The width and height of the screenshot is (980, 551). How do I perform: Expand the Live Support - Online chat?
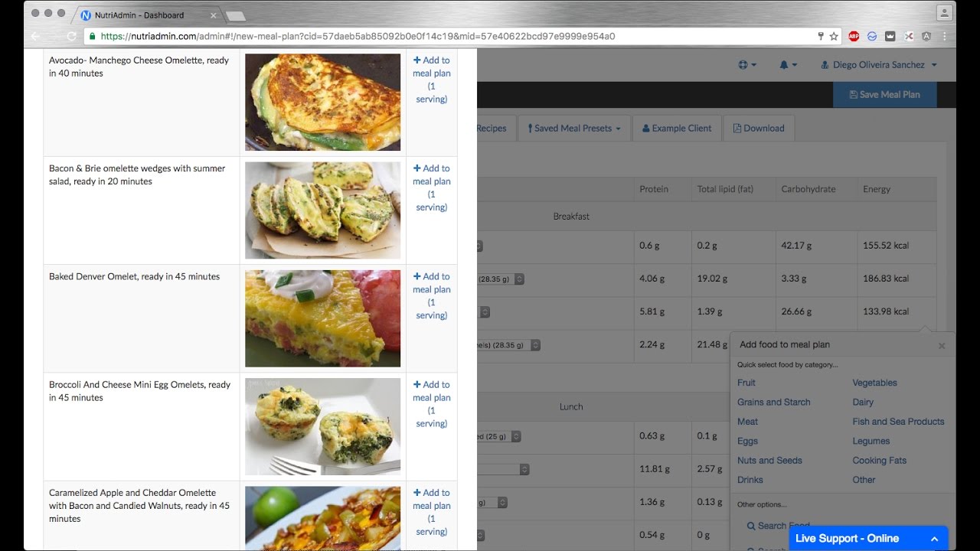[x=867, y=539]
